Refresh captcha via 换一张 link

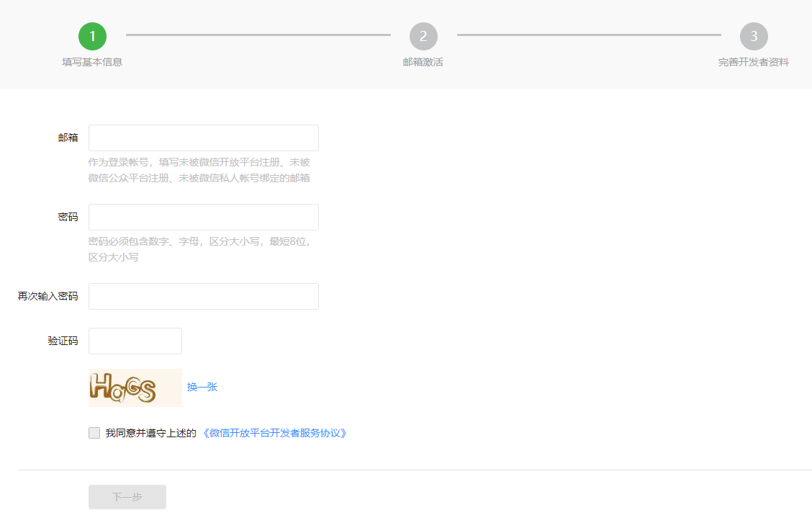pyautogui.click(x=202, y=387)
